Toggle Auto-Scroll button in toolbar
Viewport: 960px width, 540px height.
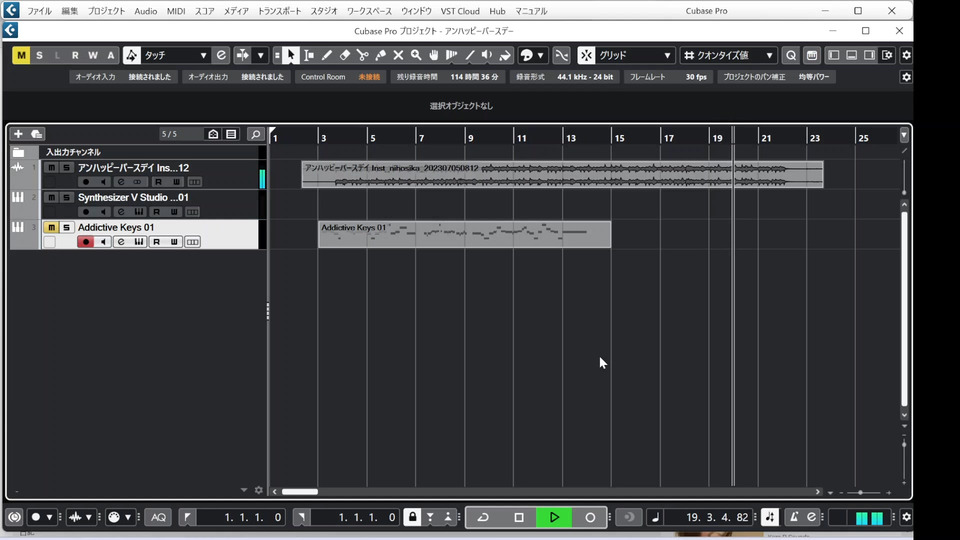(243, 55)
